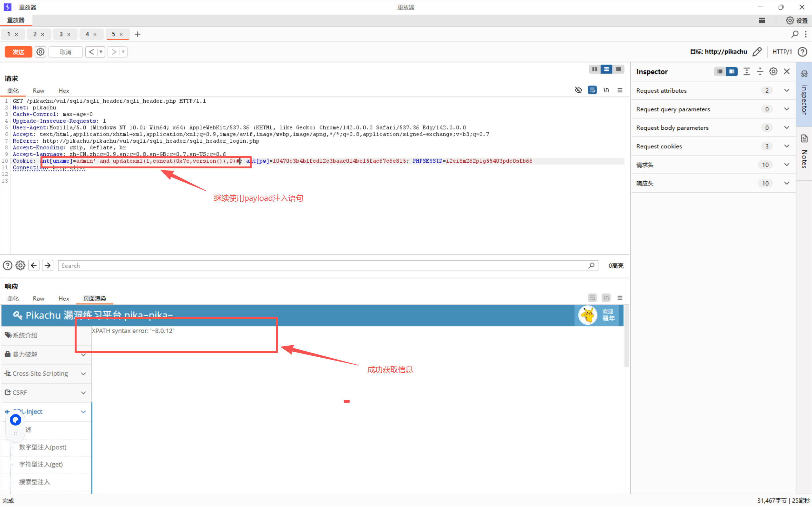Toggle the \n newline display in request
Viewport: 812px width, 507px height.
[606, 90]
